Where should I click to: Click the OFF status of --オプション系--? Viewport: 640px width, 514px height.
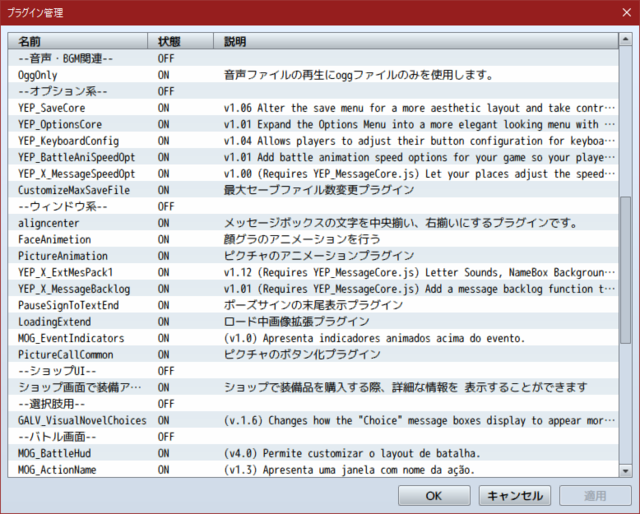(166, 91)
